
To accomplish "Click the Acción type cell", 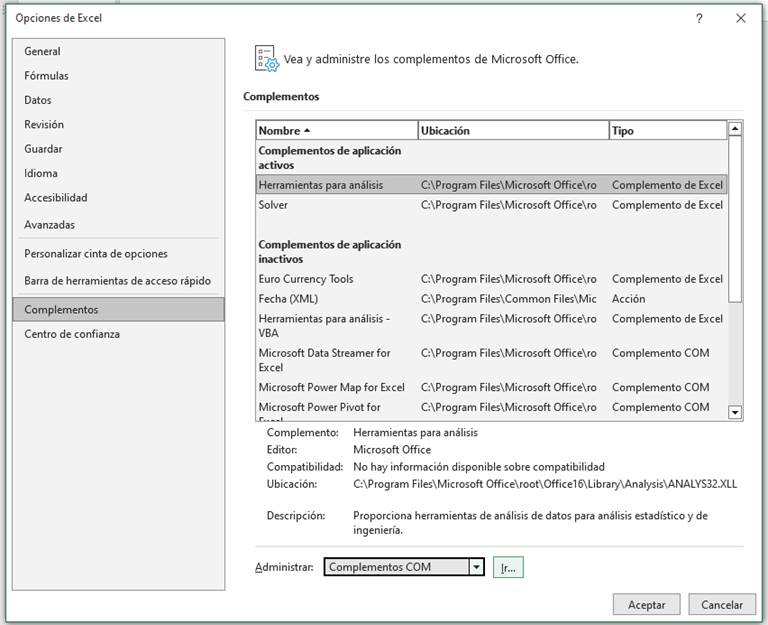I will coord(628,299).
